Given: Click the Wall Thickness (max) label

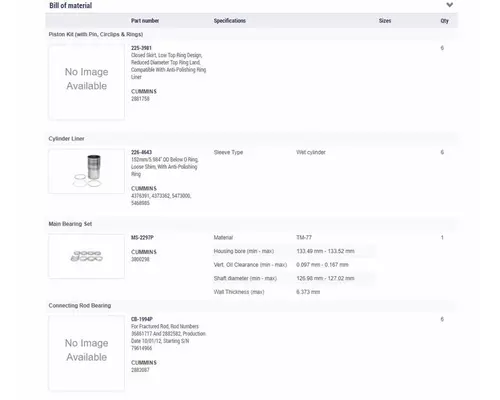Looking at the screenshot, I should pyautogui.click(x=239, y=292).
